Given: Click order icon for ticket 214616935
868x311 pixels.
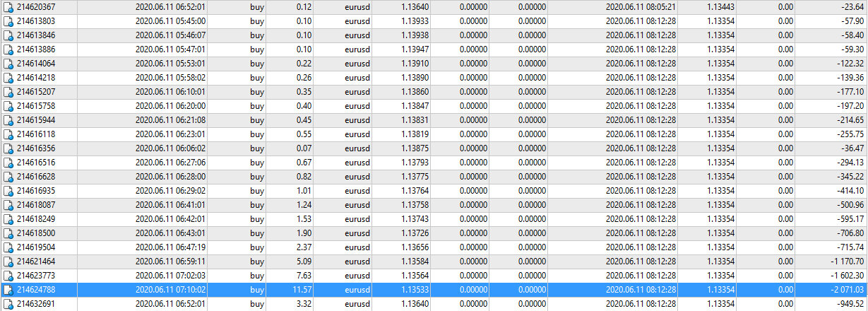Looking at the screenshot, I should click(x=8, y=191).
